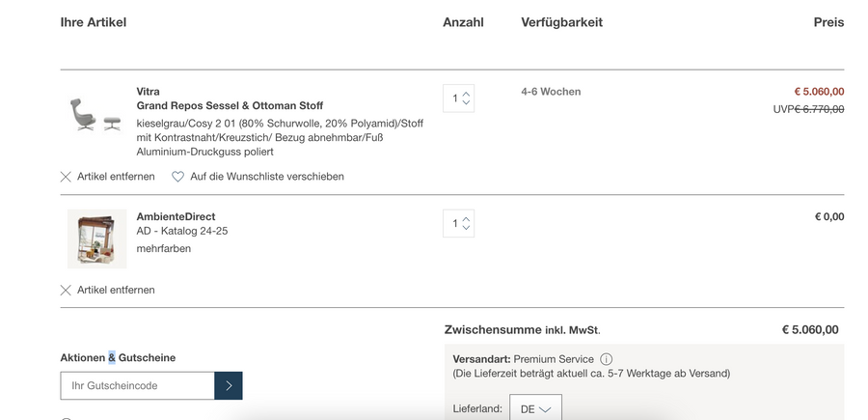Decrease quantity of AD Katalog 24-25
This screenshot has height=420, width=868.
[467, 228]
